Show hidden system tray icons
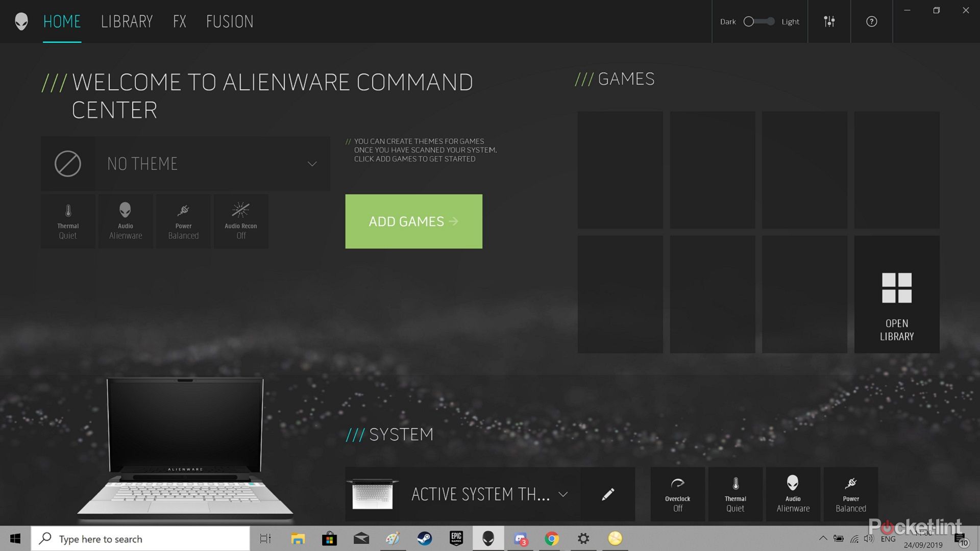Screen dimensions: 980x551 (x=823, y=538)
